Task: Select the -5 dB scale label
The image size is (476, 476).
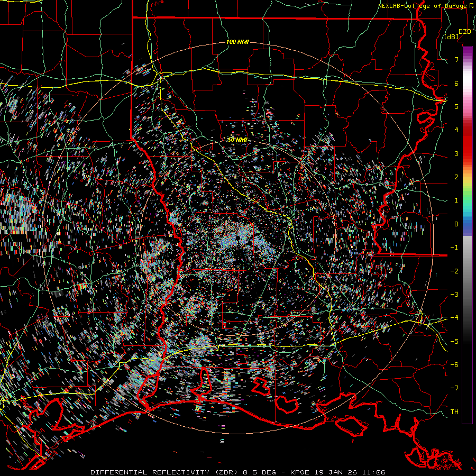Action: pos(454,342)
